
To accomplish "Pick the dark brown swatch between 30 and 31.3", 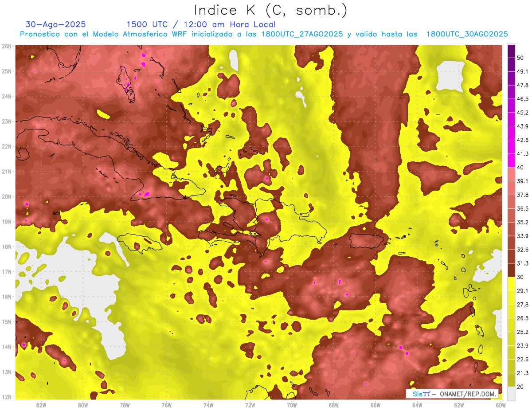I will 511,270.
